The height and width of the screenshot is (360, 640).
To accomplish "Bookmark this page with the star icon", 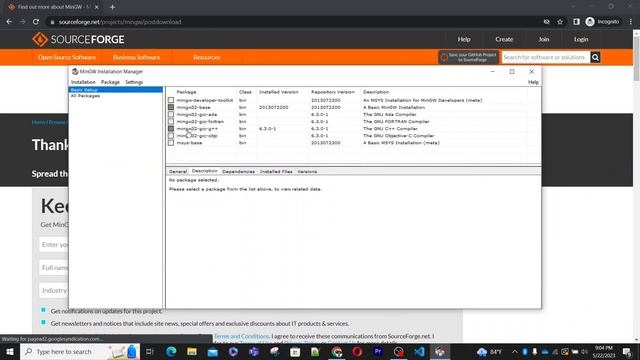I will [560, 22].
